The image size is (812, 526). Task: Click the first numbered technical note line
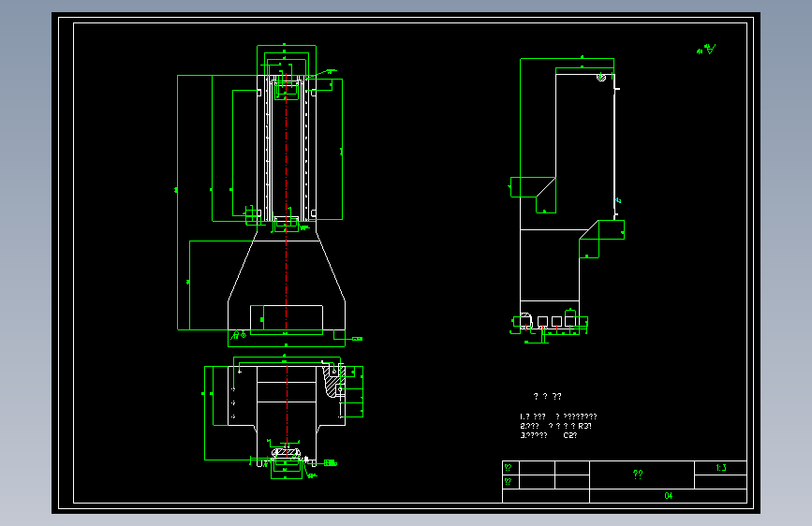pyautogui.click(x=558, y=416)
